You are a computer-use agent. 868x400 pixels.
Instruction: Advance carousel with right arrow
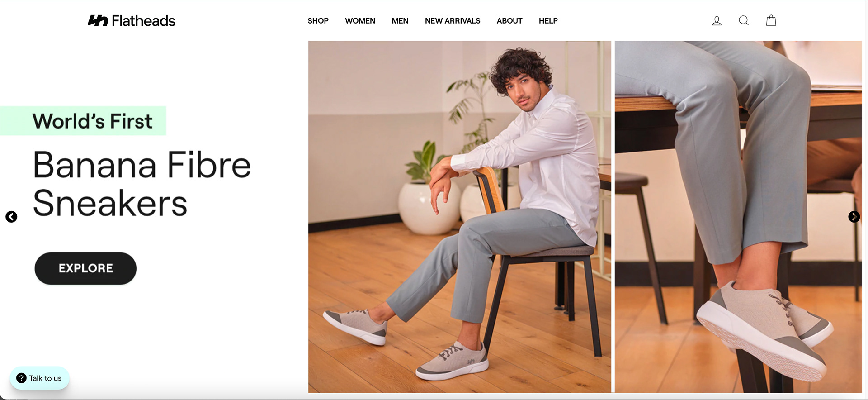(x=854, y=217)
